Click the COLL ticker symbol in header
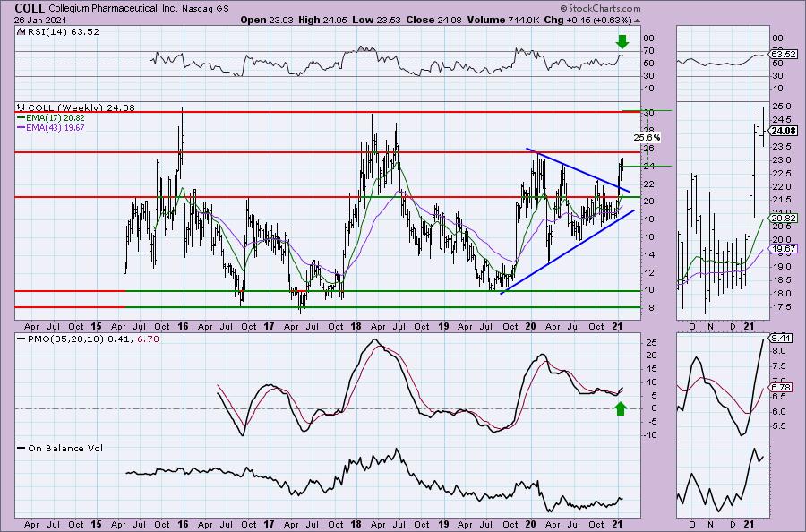The height and width of the screenshot is (532, 806). click(30, 8)
